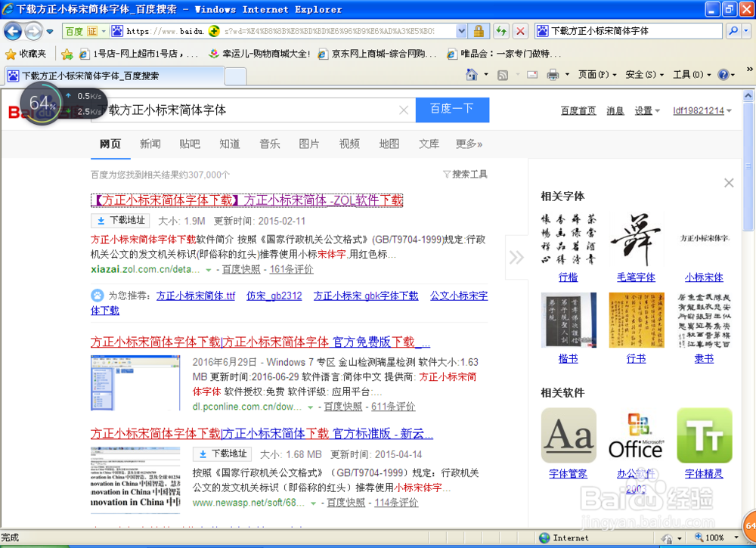Open the pconline 官方免费版下载 result
This screenshot has width=756, height=548.
coord(260,342)
